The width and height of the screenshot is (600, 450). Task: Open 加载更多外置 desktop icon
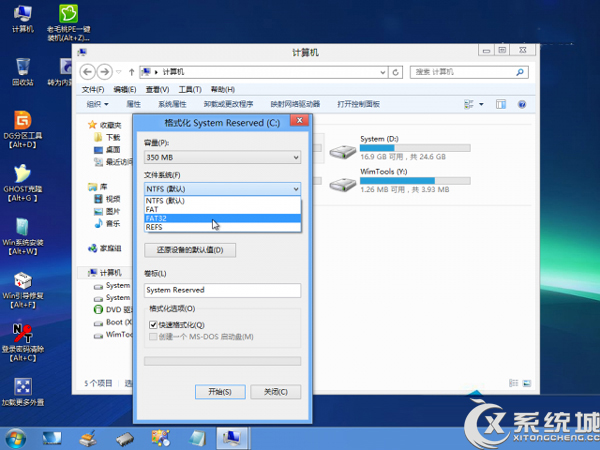(x=23, y=392)
